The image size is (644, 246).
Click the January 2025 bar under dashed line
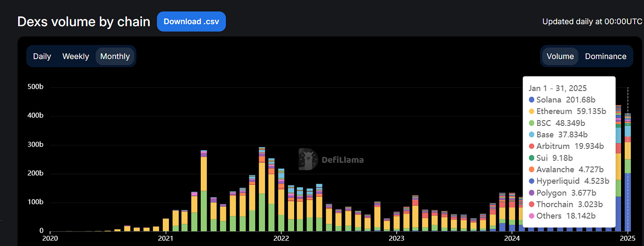628,172
